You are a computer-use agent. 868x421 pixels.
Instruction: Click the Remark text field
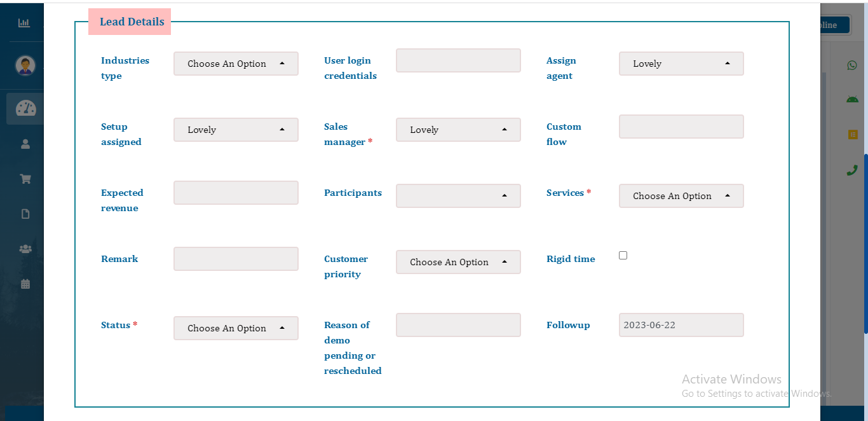click(x=236, y=259)
